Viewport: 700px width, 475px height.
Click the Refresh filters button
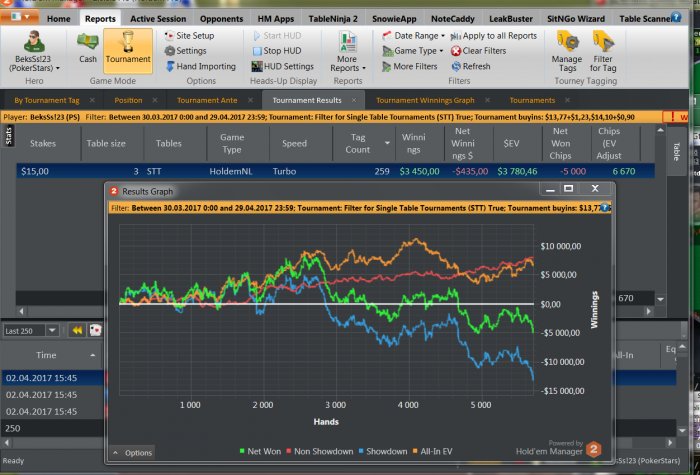469,66
